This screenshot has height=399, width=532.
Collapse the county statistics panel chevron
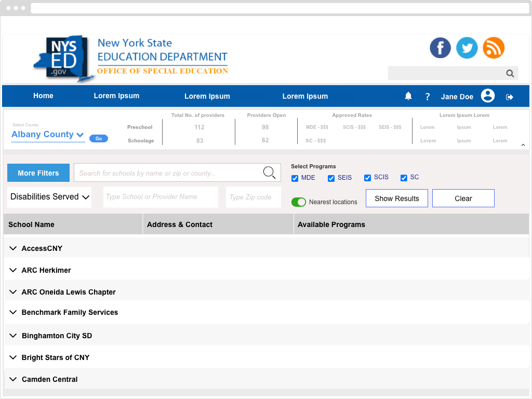point(523,145)
